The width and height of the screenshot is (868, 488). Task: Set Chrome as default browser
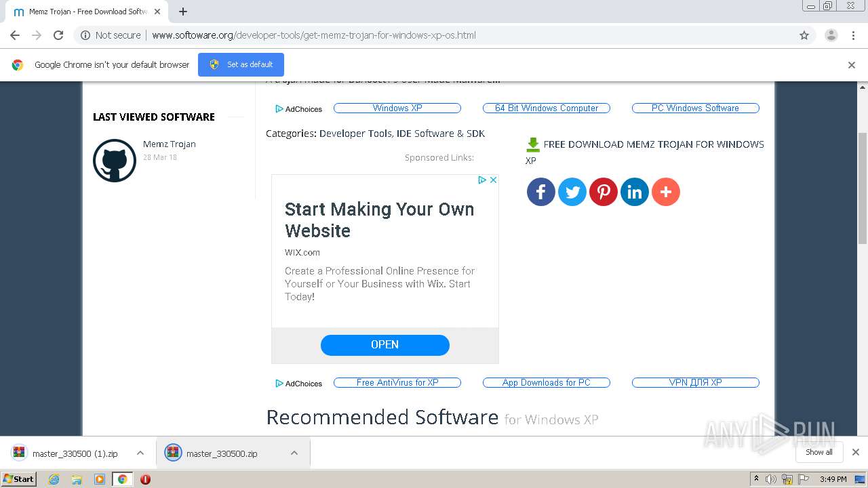(241, 64)
